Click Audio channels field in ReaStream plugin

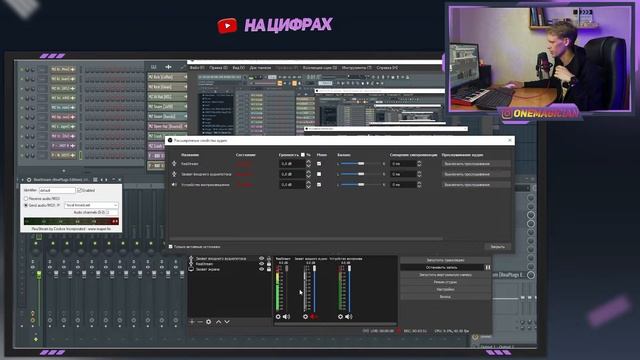pos(112,212)
